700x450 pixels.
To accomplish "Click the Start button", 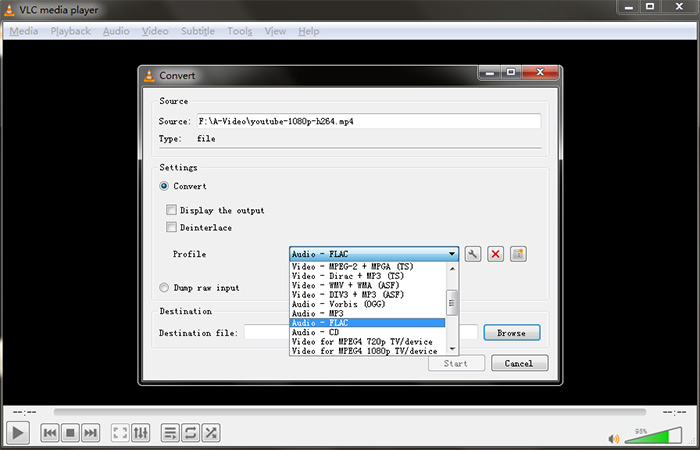I will point(456,363).
